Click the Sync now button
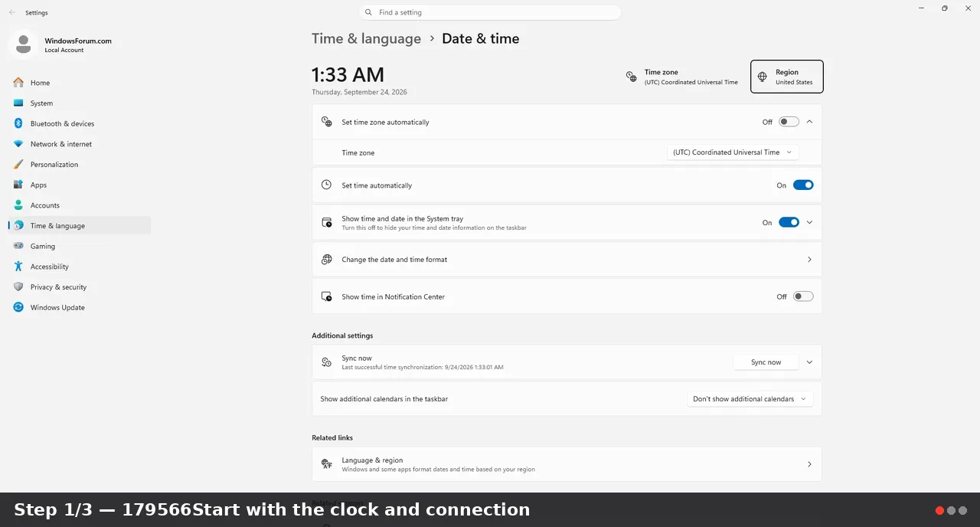The width and height of the screenshot is (980, 527). (x=766, y=362)
